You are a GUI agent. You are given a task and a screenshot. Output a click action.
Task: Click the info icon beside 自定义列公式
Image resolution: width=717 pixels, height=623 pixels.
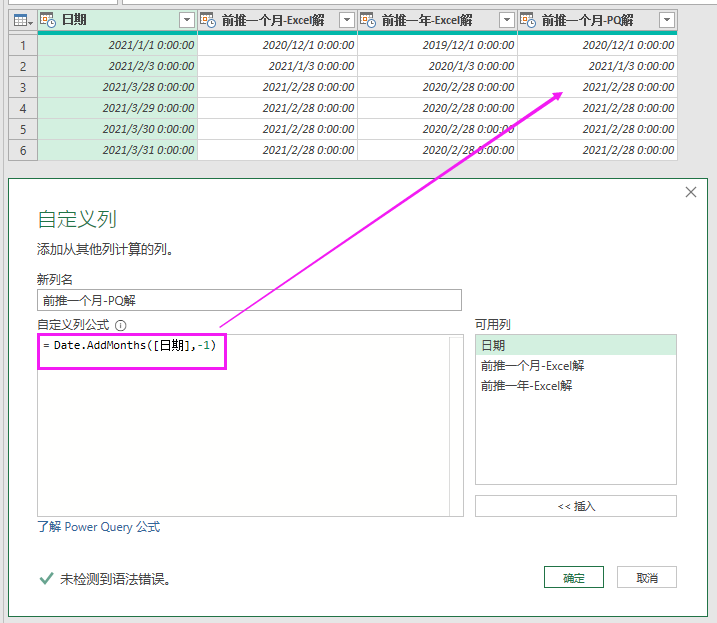(x=120, y=325)
